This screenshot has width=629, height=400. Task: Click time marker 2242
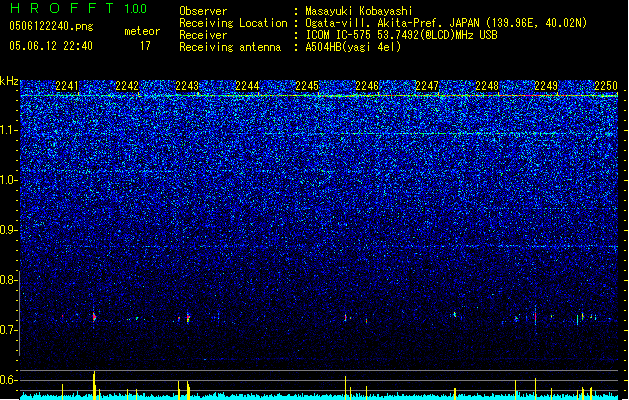[127, 86]
